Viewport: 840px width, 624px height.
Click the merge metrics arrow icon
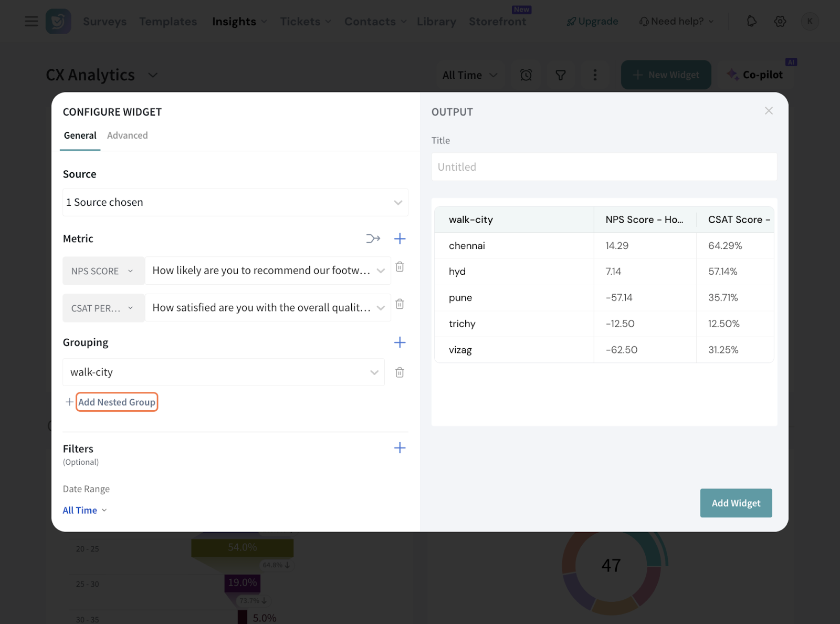point(373,239)
